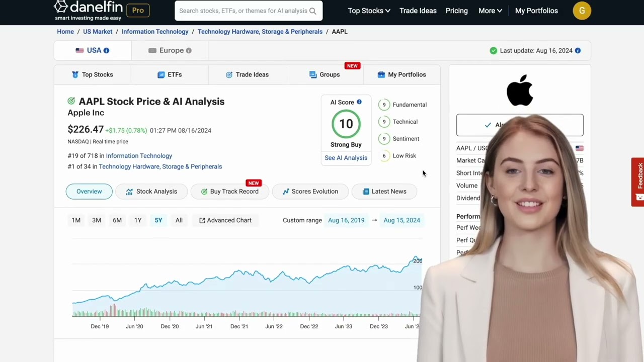Switch to the Europe market tab

[170, 50]
